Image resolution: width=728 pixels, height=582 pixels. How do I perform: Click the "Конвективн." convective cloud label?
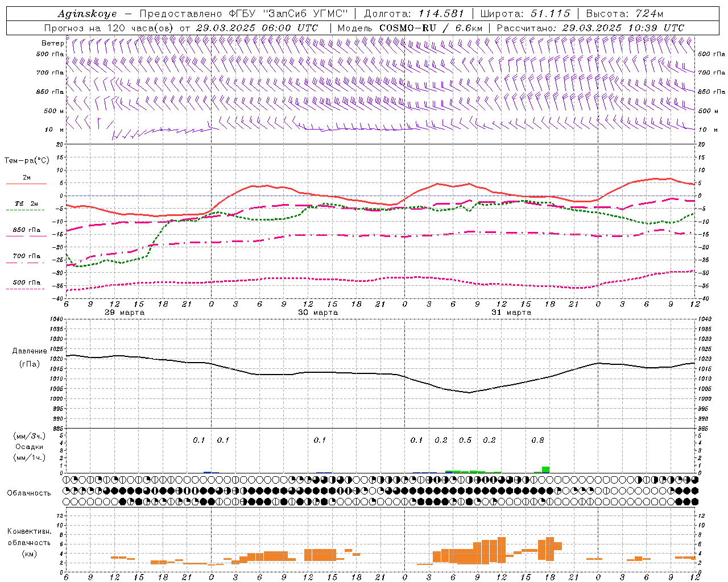[x=30, y=531]
